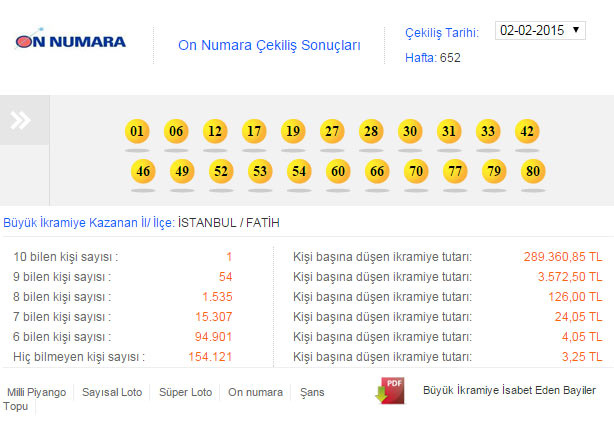The height and width of the screenshot is (425, 614).
Task: Click the Büyük İkramiye Kazanan İl/İlçe label
Action: pyautogui.click(x=89, y=223)
